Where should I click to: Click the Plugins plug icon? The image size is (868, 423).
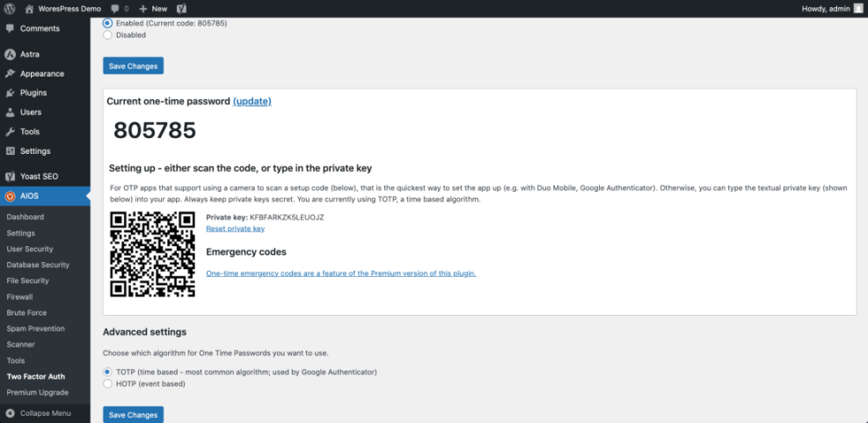click(x=10, y=93)
